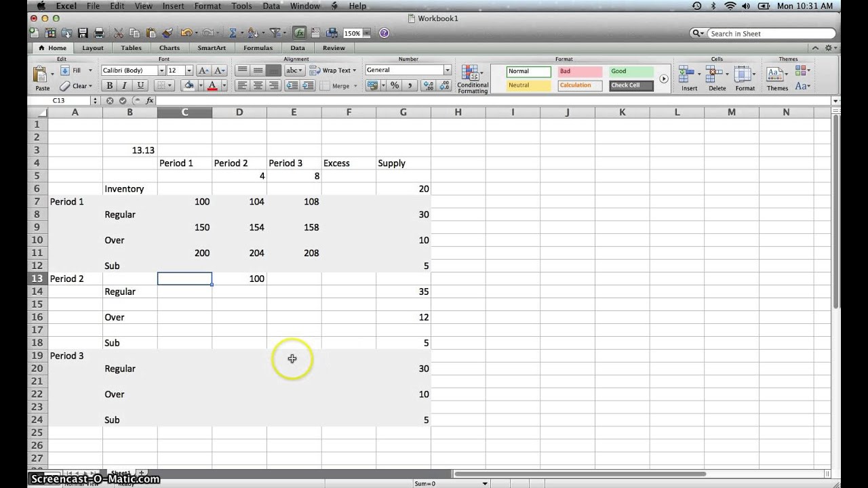868x488 pixels.
Task: Switch to the Tables ribbon tab
Action: tap(132, 48)
